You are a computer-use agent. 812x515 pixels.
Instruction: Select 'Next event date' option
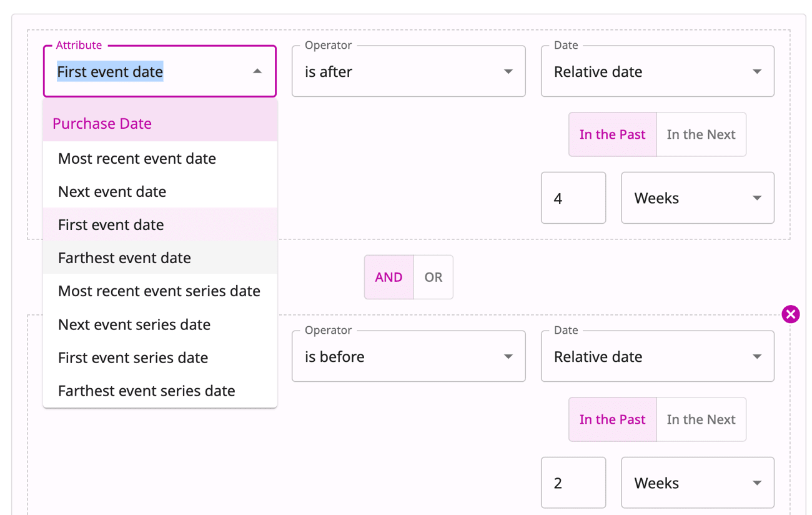coord(112,192)
